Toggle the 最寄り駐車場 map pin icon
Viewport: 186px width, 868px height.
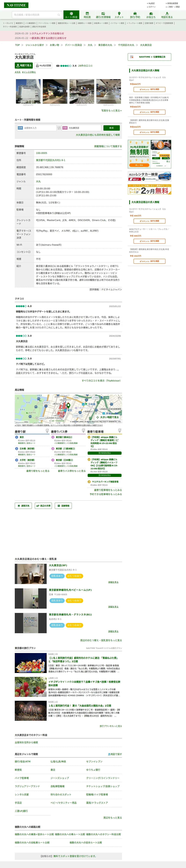tap(120, 431)
